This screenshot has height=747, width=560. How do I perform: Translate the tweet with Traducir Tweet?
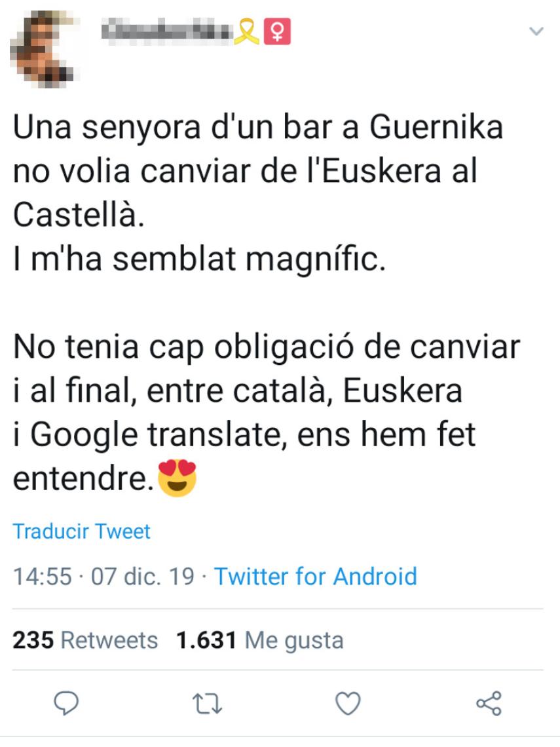82,531
